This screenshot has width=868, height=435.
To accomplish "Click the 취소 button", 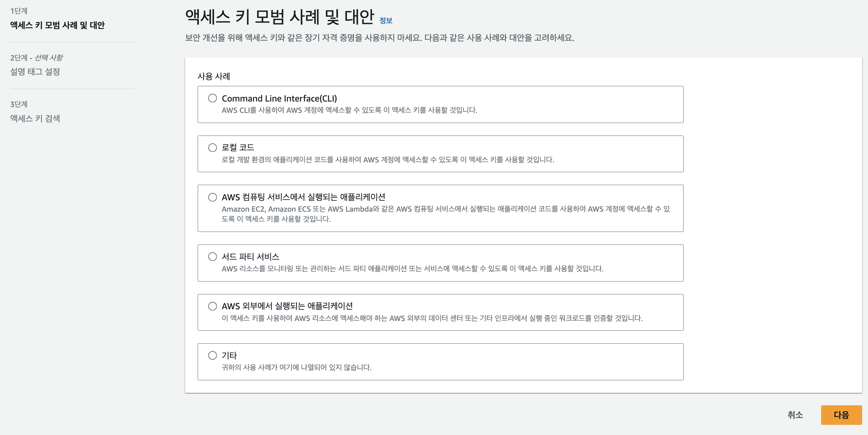I will pyautogui.click(x=795, y=415).
